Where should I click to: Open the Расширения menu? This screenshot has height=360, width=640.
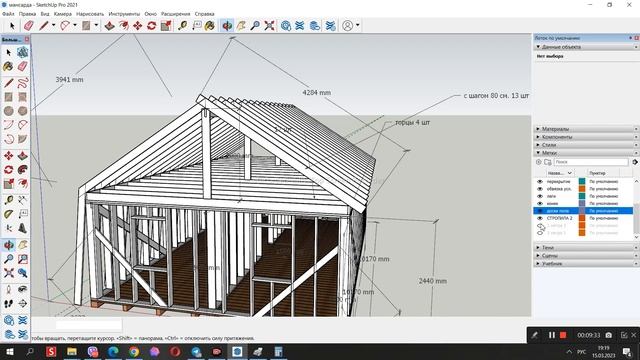coord(176,14)
